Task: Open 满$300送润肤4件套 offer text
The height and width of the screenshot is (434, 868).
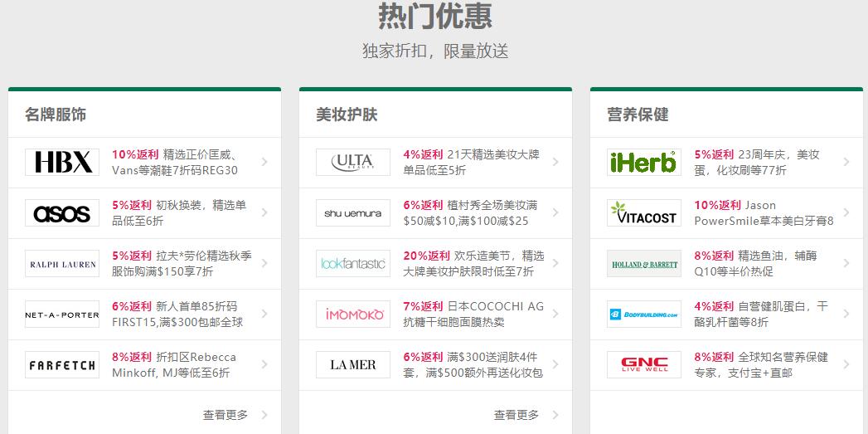Action: tap(473, 365)
